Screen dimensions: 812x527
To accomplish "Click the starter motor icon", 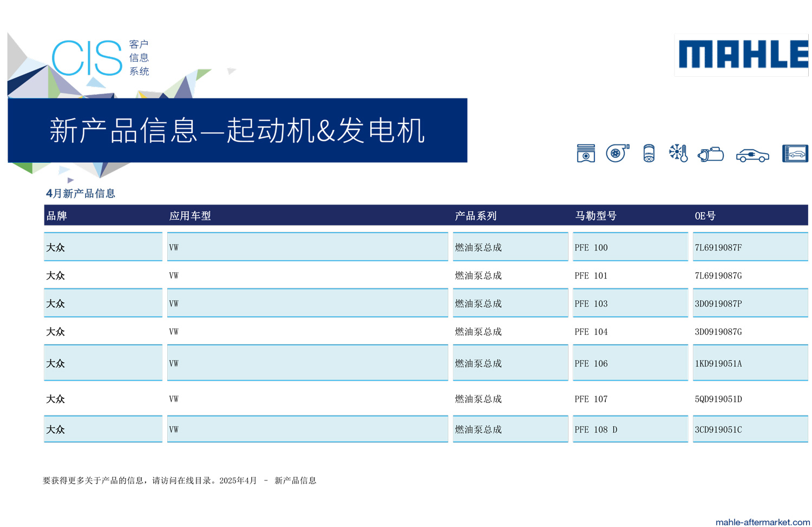I will pyautogui.click(x=711, y=154).
